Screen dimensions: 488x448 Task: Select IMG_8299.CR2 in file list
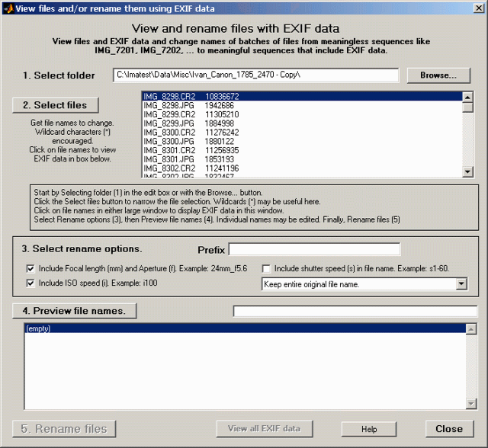(x=302, y=114)
